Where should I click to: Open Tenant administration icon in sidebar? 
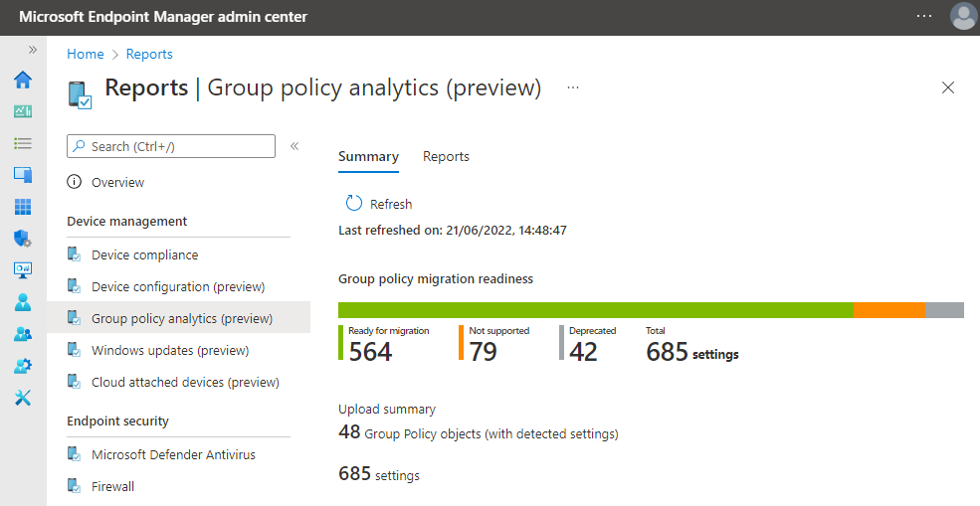point(23,366)
